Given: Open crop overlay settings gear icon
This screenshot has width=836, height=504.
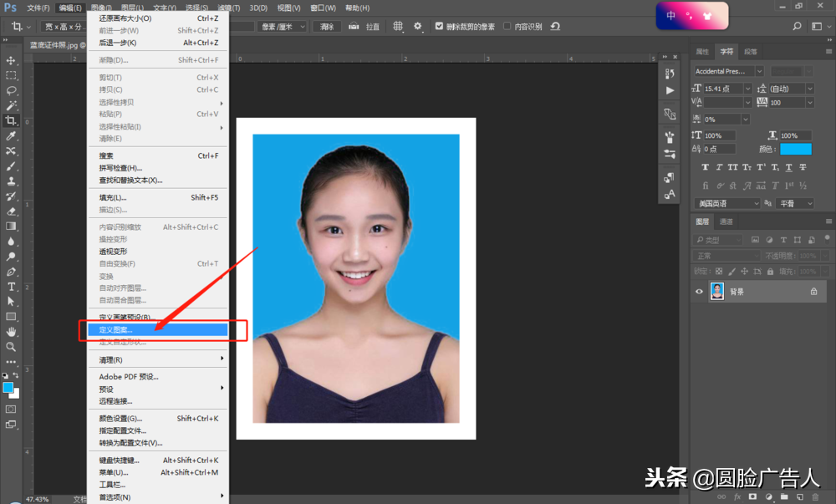Looking at the screenshot, I should pos(418,26).
